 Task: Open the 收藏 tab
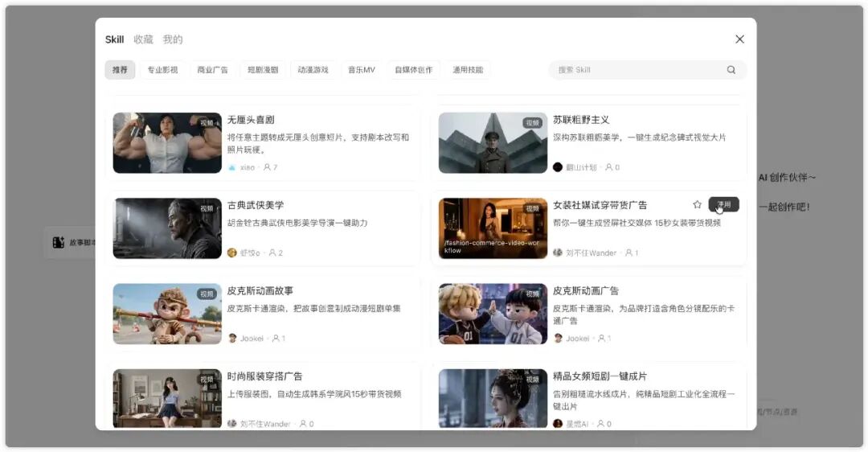click(x=143, y=39)
